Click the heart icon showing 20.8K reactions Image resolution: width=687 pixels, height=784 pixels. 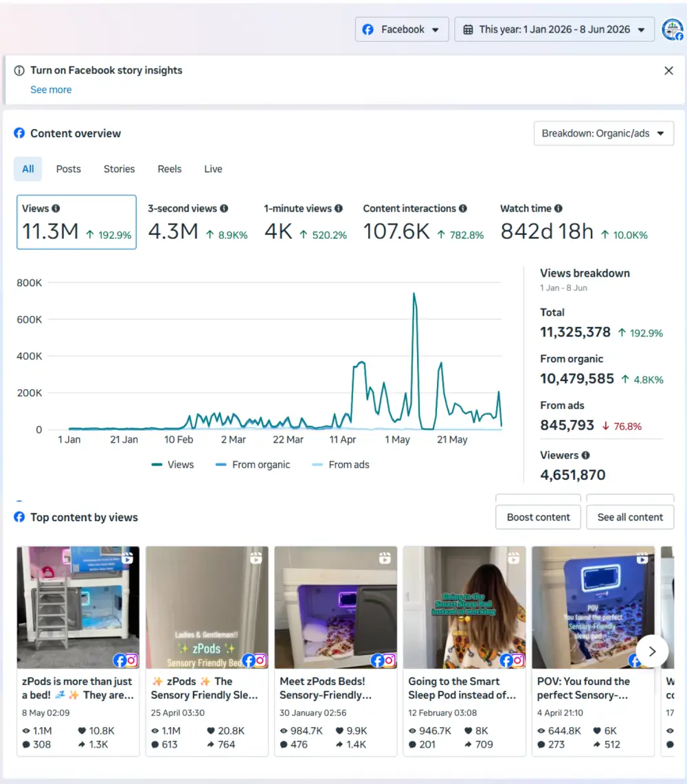211,731
